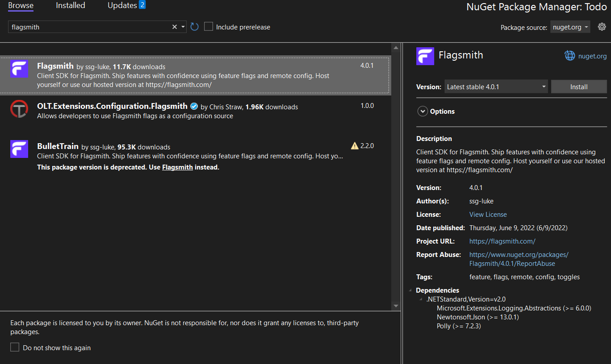
Task: Select the BulletTrain package title
Action: point(58,146)
